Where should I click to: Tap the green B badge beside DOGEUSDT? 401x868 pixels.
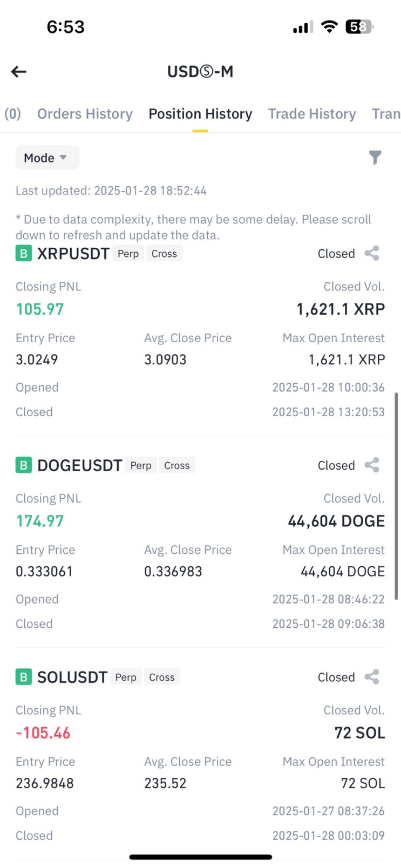click(x=23, y=465)
